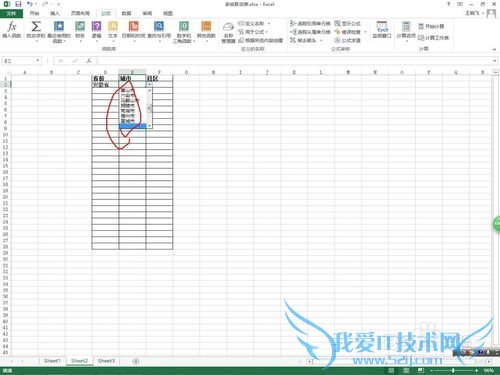Click Calculate Sheet
Image resolution: width=500 pixels, height=375 pixels.
[x=433, y=38]
